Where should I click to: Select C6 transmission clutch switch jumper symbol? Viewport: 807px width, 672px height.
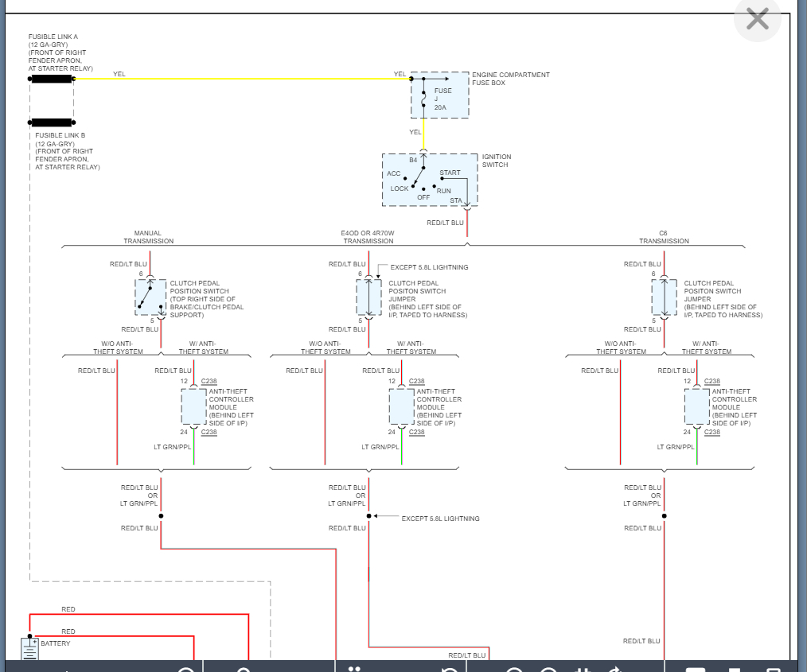click(x=664, y=297)
